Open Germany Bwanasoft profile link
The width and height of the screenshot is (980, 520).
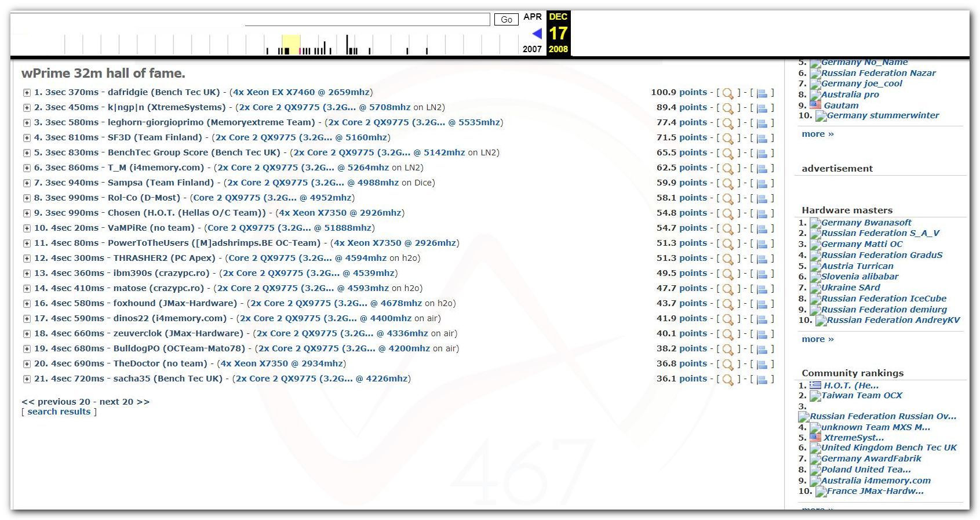coord(866,223)
